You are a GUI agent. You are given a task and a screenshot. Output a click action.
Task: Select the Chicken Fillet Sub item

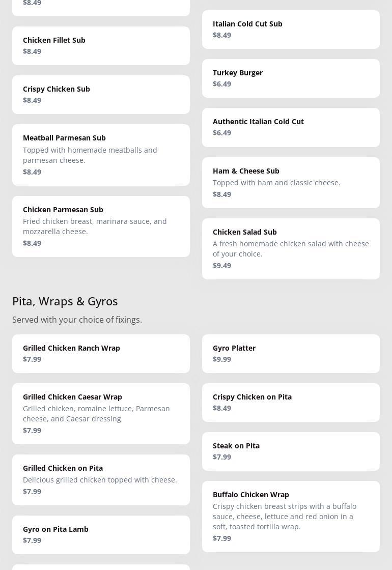[101, 46]
